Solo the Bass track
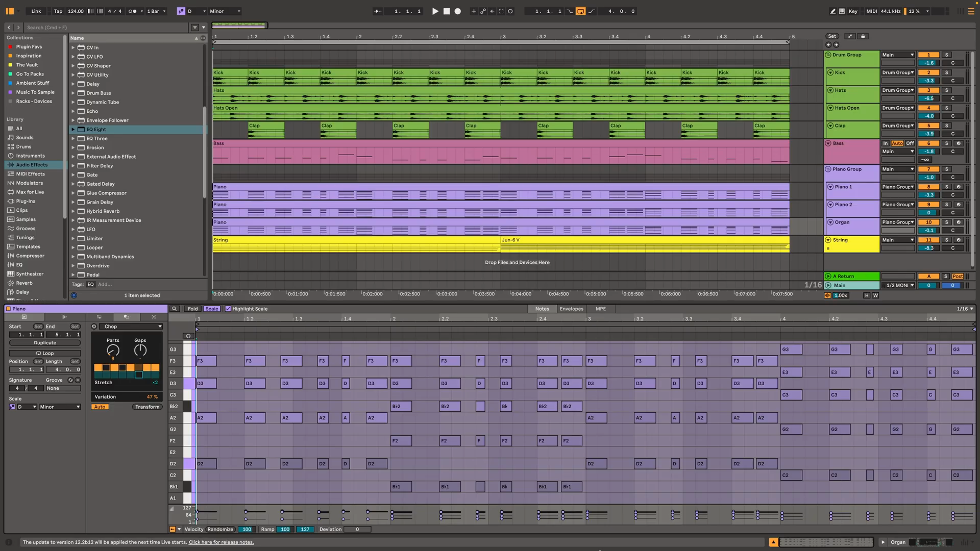 pos(946,143)
